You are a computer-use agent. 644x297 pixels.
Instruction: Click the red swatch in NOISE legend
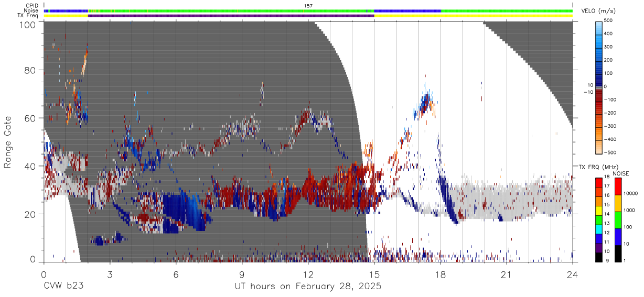(x=618, y=186)
